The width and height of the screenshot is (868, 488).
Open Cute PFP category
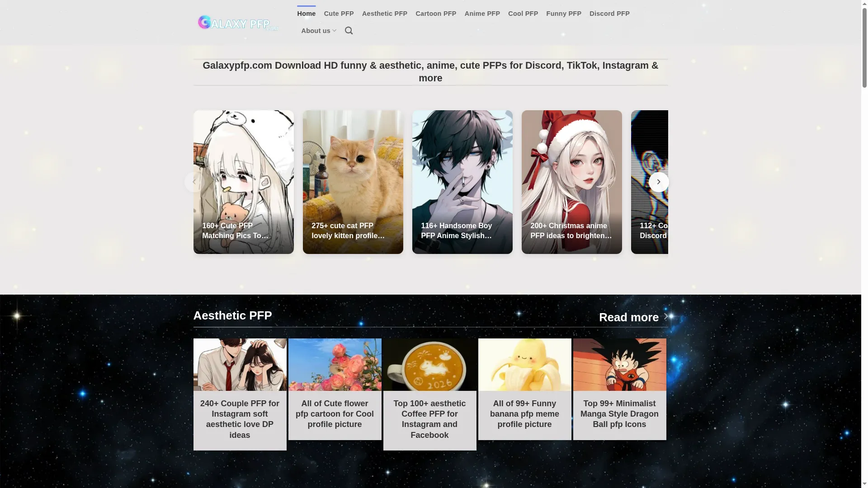(339, 14)
